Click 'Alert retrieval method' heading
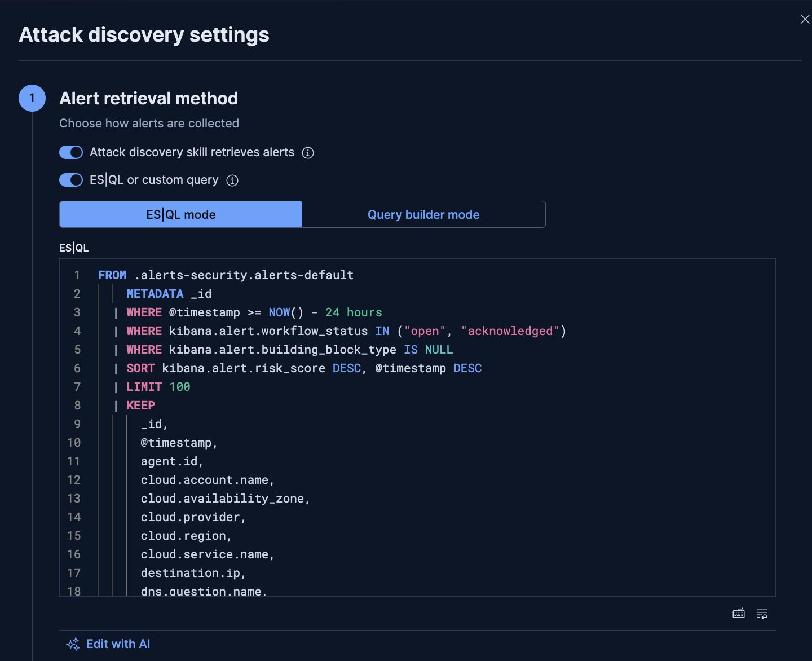 coord(149,98)
